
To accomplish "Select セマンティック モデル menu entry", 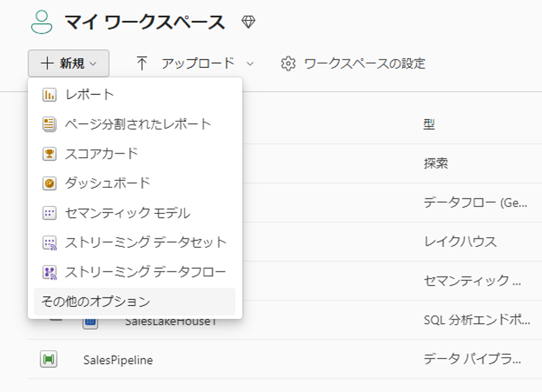I will (x=127, y=213).
